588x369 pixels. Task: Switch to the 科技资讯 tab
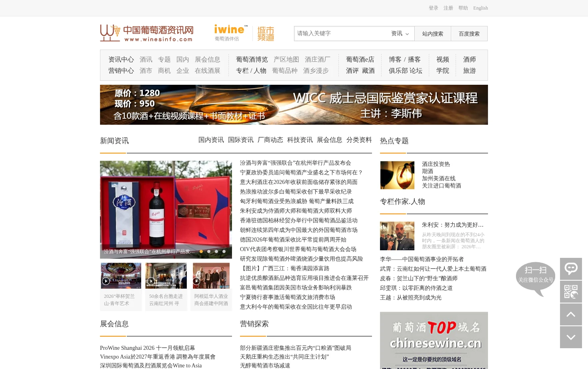click(300, 140)
